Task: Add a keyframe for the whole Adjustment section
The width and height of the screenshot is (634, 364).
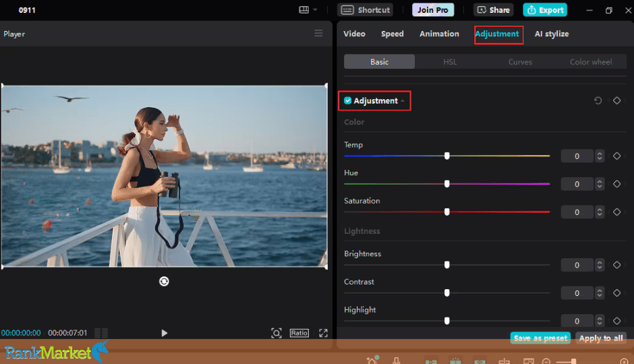Action: pyautogui.click(x=616, y=100)
